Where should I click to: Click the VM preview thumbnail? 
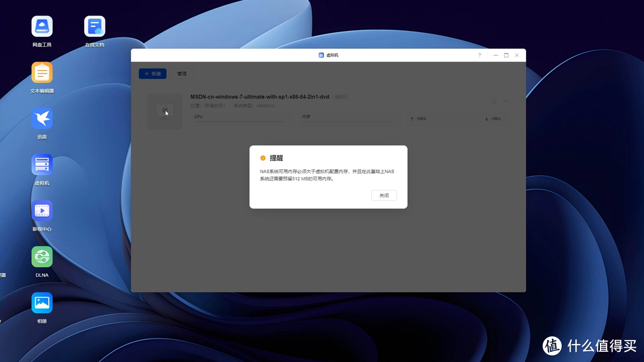165,112
